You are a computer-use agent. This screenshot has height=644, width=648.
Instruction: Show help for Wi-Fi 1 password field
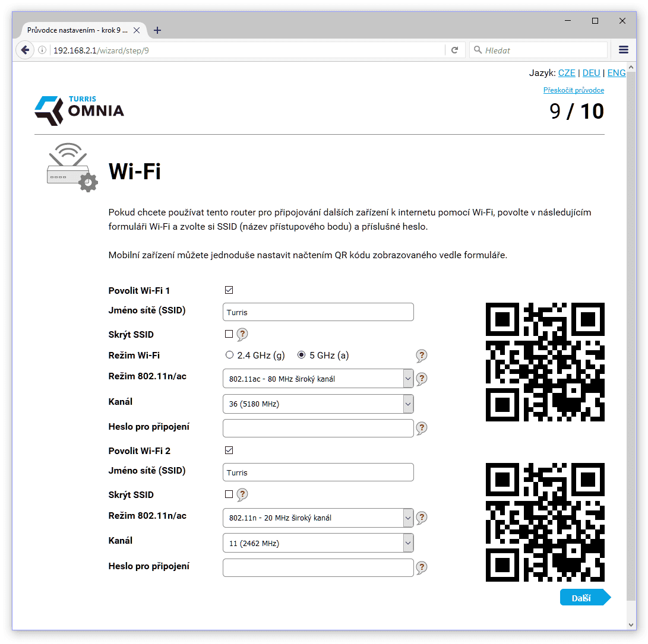coord(422,428)
